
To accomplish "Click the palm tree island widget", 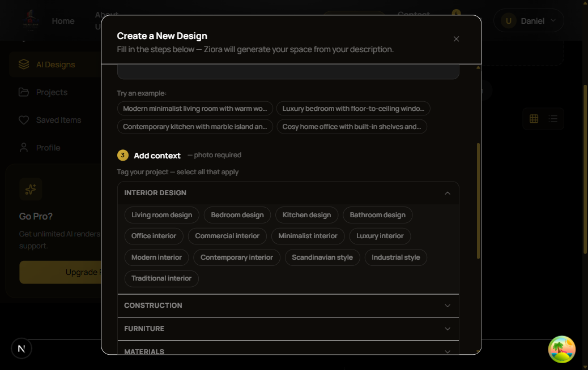I will coord(562,350).
